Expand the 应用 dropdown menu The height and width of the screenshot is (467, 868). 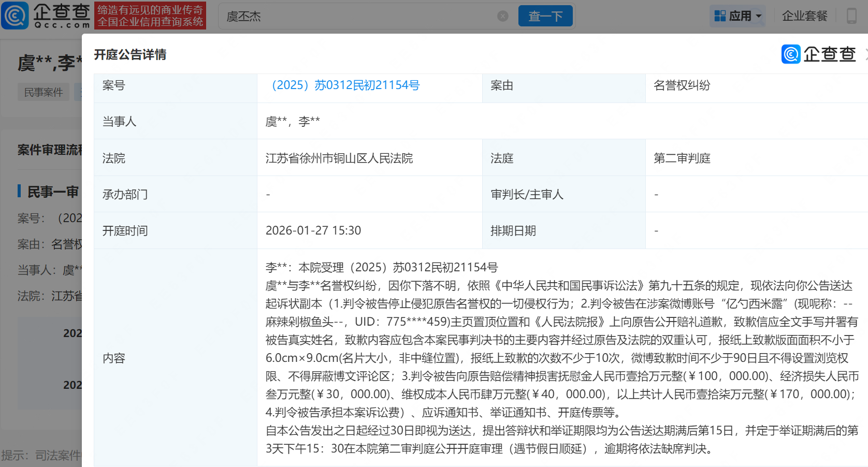coord(737,16)
